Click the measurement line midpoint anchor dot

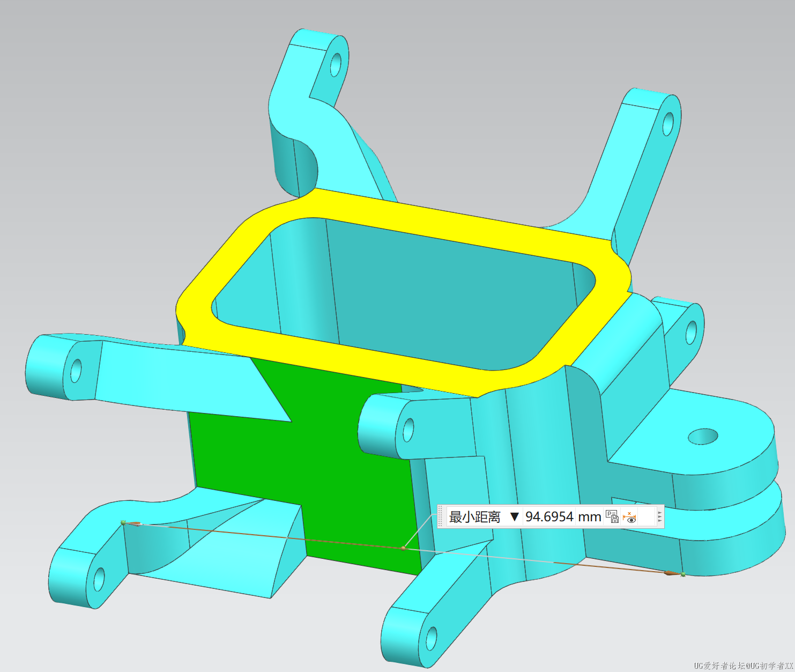click(x=403, y=548)
